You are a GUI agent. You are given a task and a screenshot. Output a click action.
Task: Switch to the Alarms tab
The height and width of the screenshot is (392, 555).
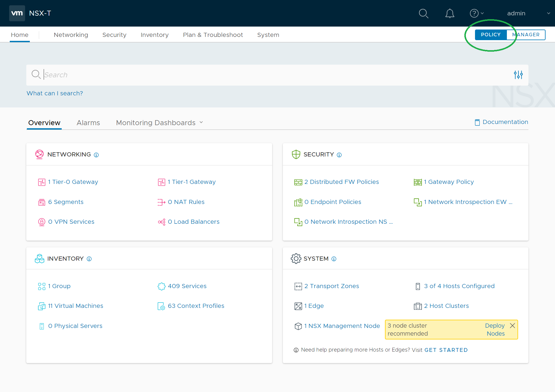coord(88,122)
